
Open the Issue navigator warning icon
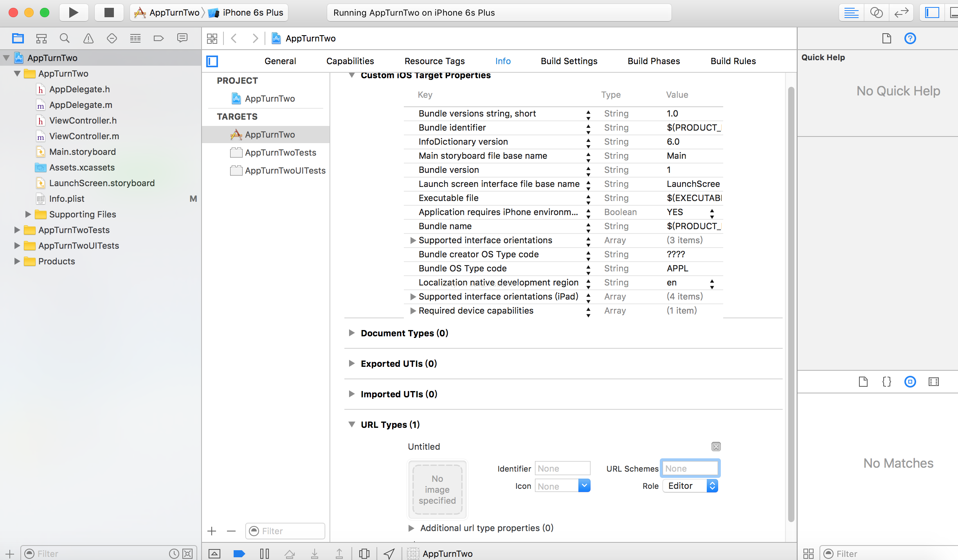tap(88, 38)
